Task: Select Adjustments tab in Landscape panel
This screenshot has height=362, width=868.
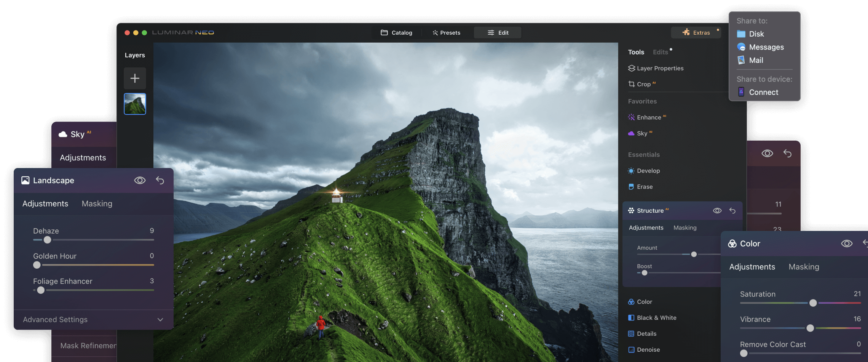Action: tap(45, 203)
